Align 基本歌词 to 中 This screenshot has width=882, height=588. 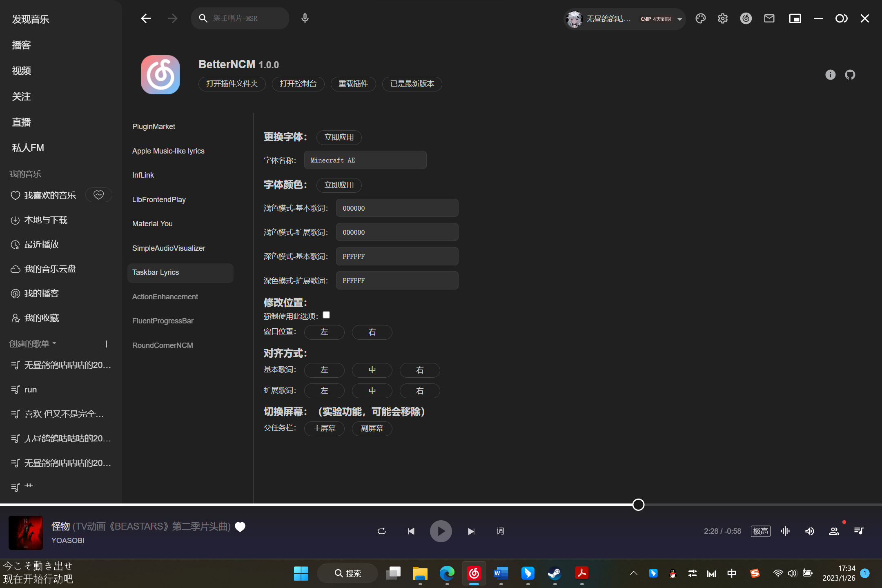tap(372, 370)
